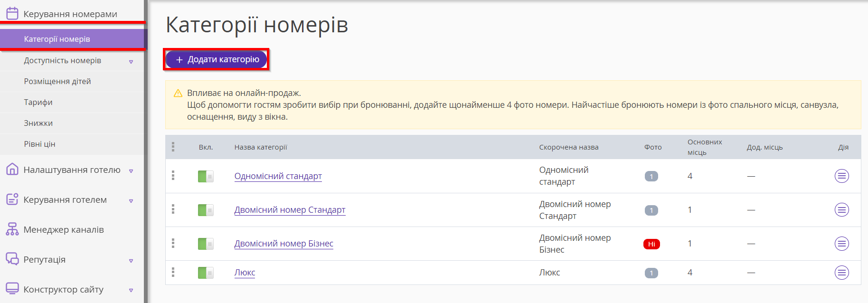Open Одномісний стандарт category link
This screenshot has width=868, height=303.
pyautogui.click(x=278, y=176)
